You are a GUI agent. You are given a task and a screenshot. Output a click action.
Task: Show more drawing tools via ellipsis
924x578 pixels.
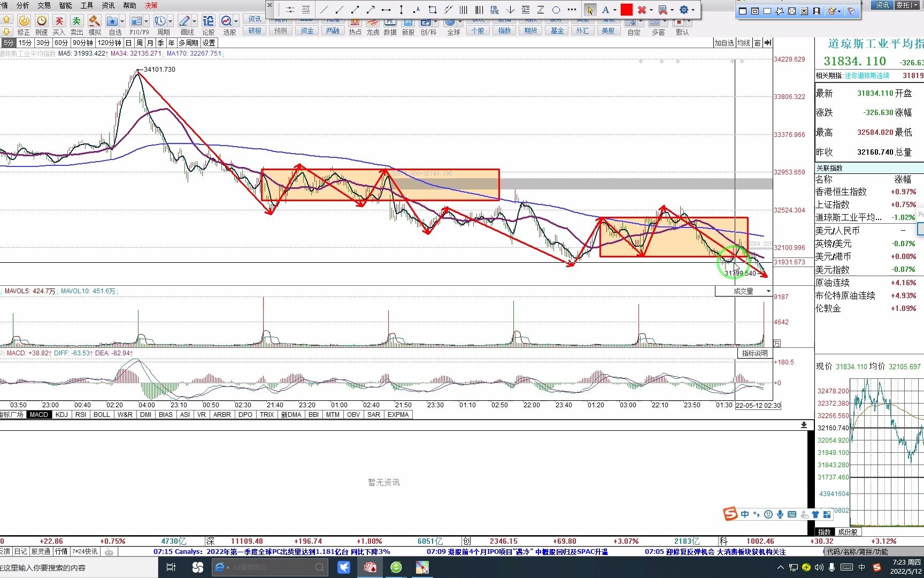572,10
